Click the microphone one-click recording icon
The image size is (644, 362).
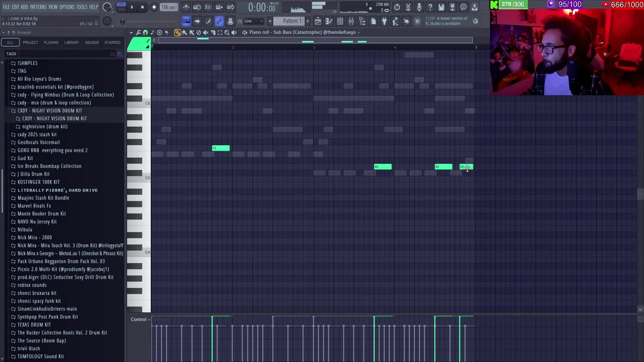[419, 7]
